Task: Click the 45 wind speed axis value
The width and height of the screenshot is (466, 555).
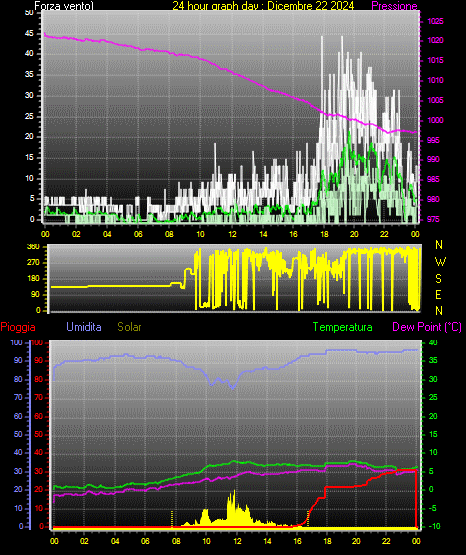Action: coord(29,33)
